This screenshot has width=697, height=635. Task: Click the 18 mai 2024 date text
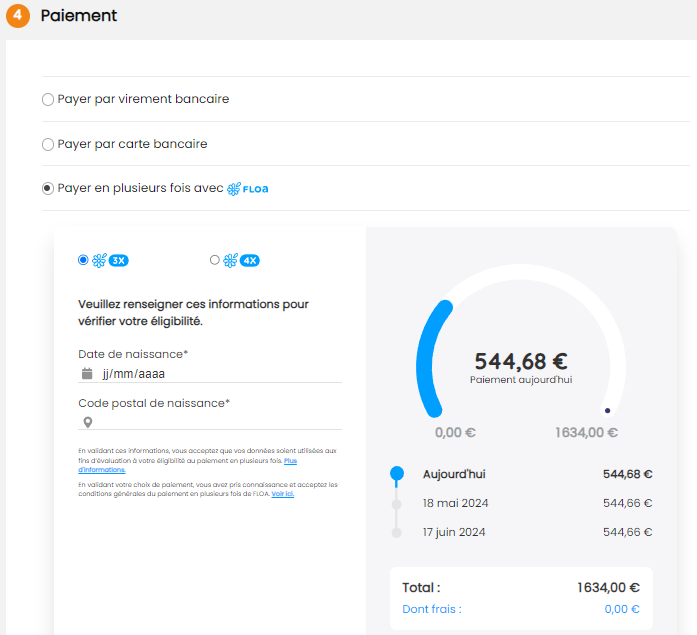click(456, 503)
